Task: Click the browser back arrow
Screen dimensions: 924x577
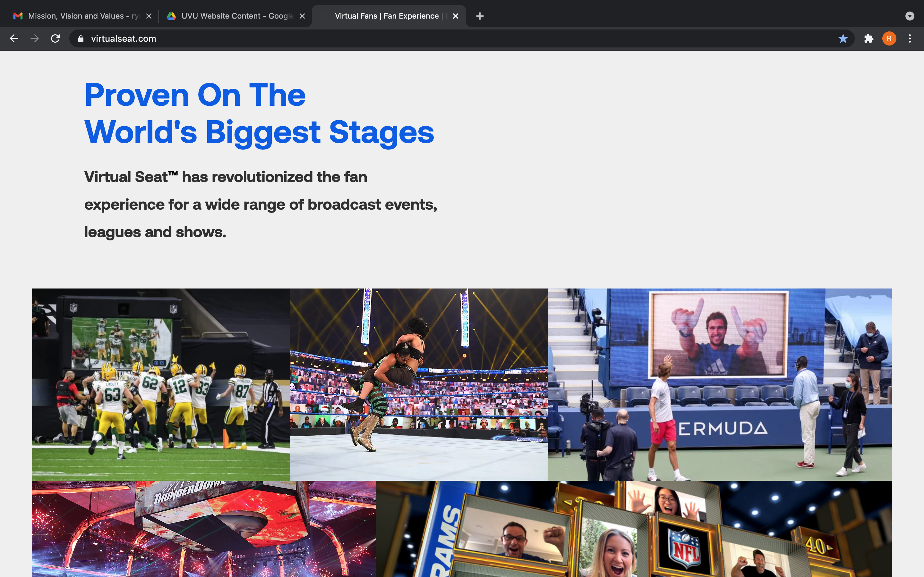Action: pos(14,38)
